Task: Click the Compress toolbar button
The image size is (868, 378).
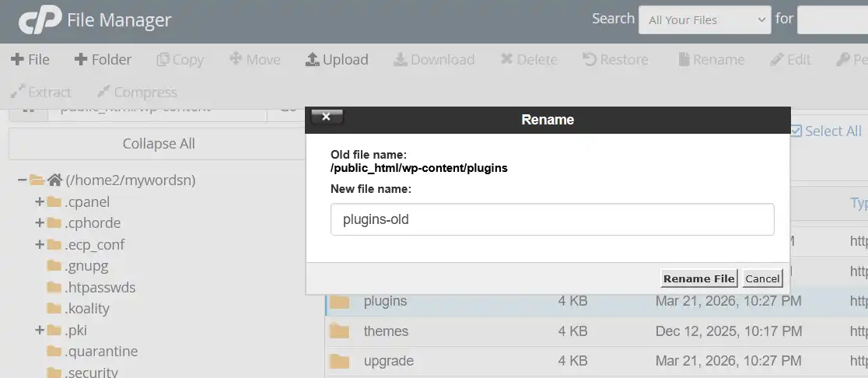Action: [137, 92]
